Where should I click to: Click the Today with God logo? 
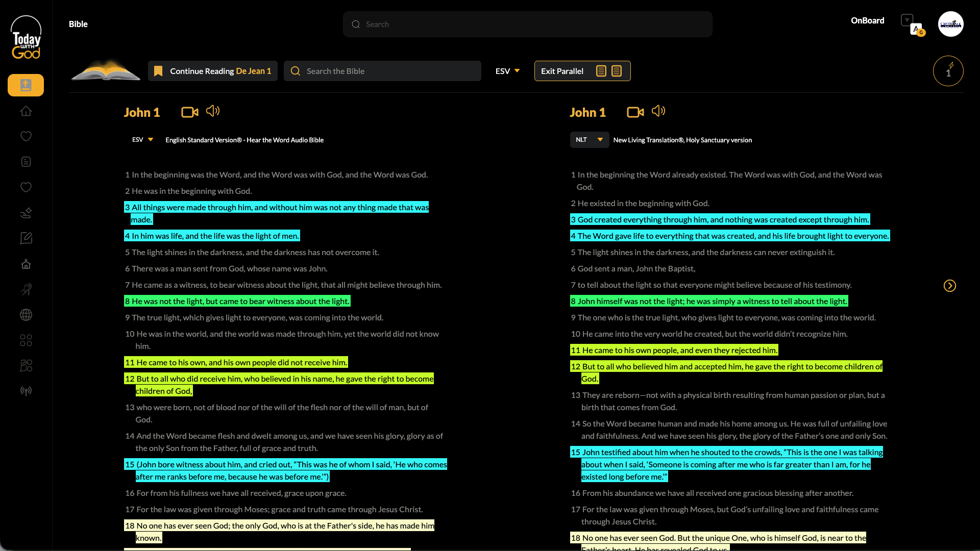pos(26,37)
